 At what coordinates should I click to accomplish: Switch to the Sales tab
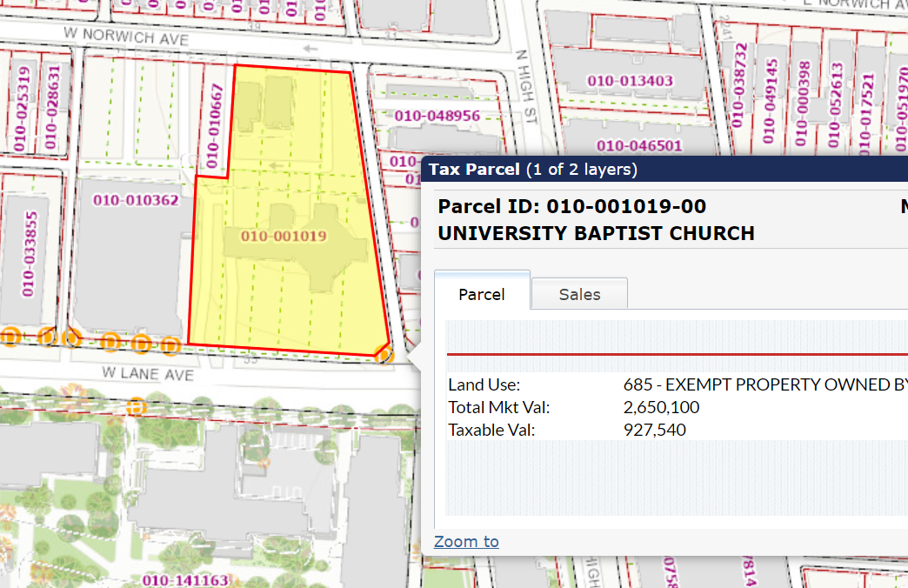click(579, 294)
